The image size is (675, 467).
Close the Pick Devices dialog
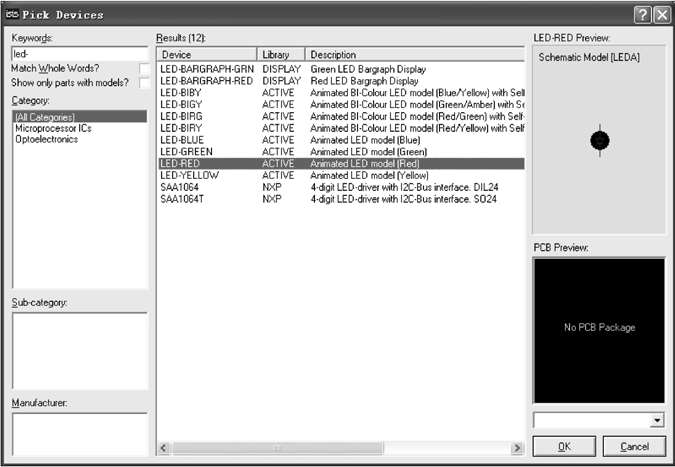pyautogui.click(x=661, y=15)
